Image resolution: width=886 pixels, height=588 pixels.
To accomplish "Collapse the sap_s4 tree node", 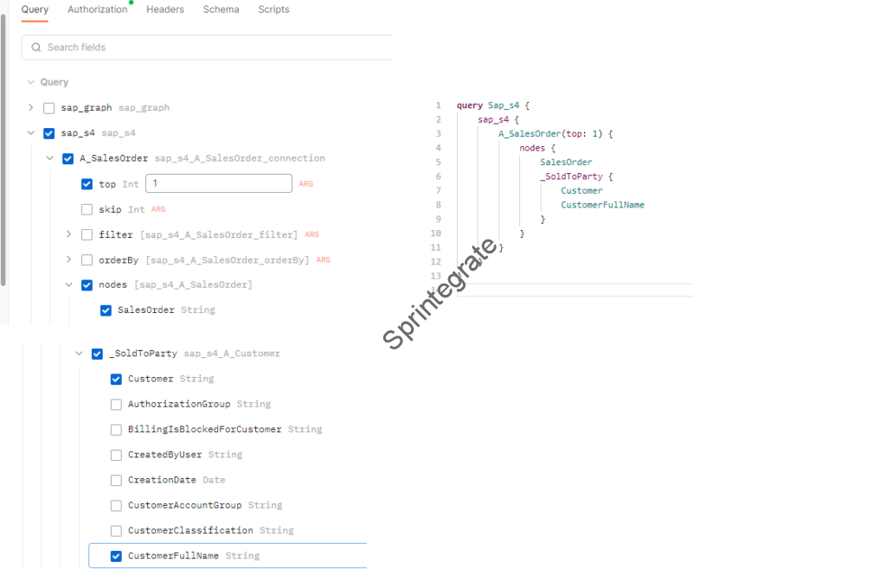I will (x=31, y=133).
